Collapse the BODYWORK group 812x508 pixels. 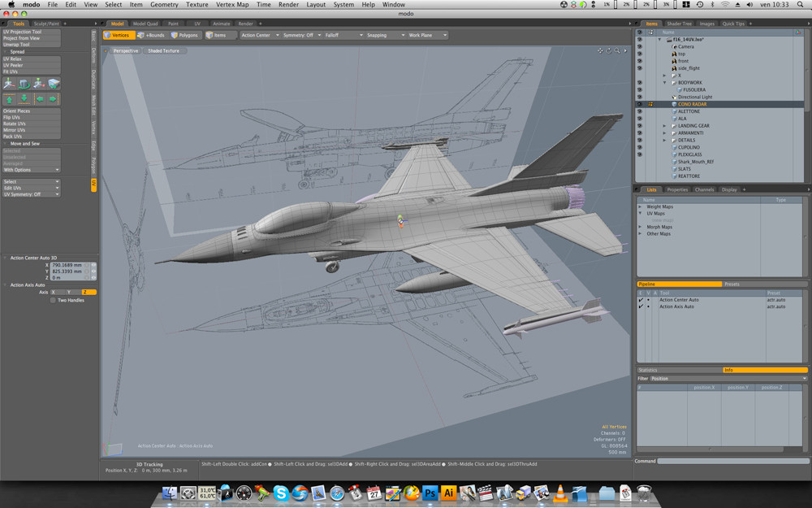coord(664,82)
